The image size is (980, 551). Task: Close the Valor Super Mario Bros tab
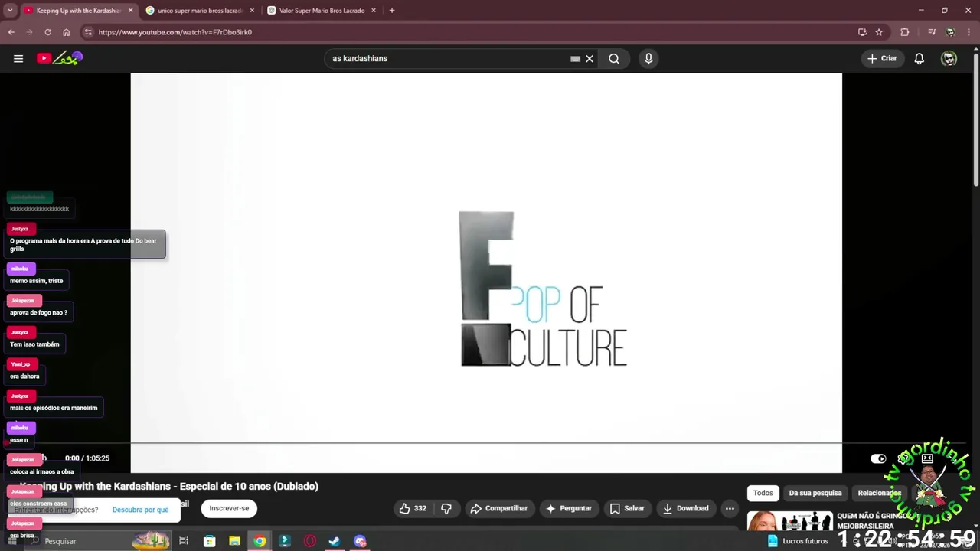[x=374, y=11]
